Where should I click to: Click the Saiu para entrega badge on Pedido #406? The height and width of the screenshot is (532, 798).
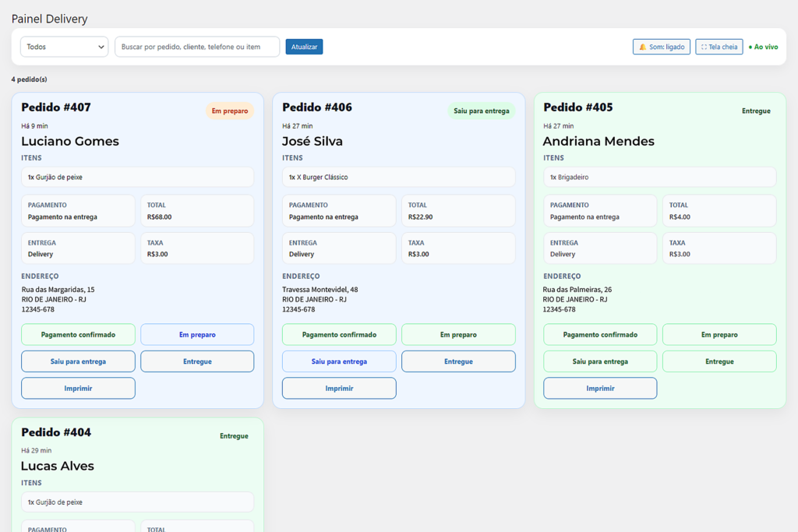click(481, 111)
